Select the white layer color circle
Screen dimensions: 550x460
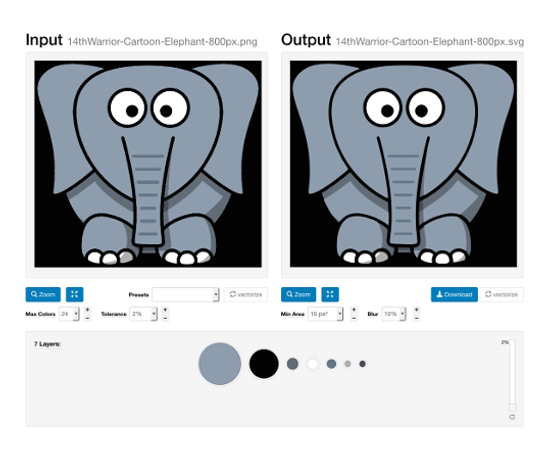313,364
